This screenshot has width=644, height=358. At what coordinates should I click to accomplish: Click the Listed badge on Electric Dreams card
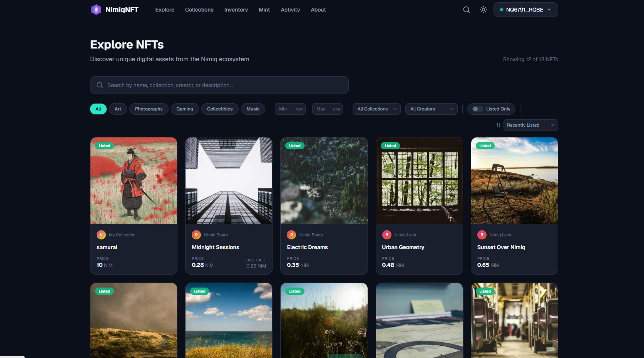point(295,146)
